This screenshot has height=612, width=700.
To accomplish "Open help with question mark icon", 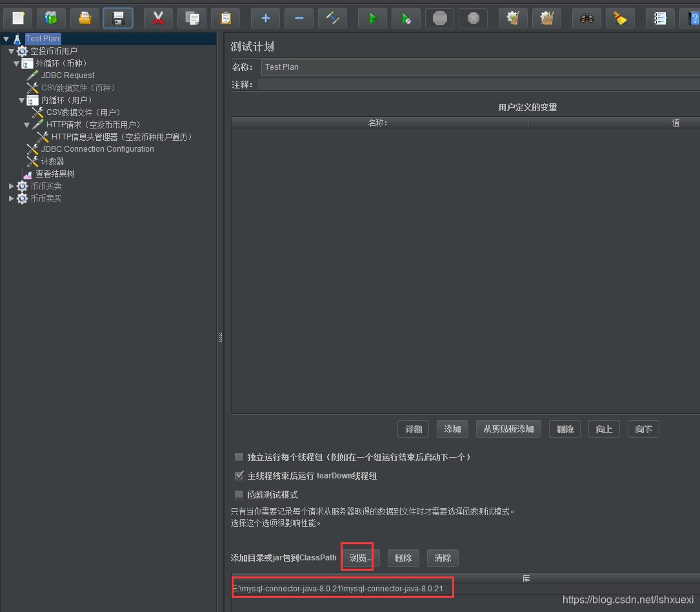I will tap(691, 18).
